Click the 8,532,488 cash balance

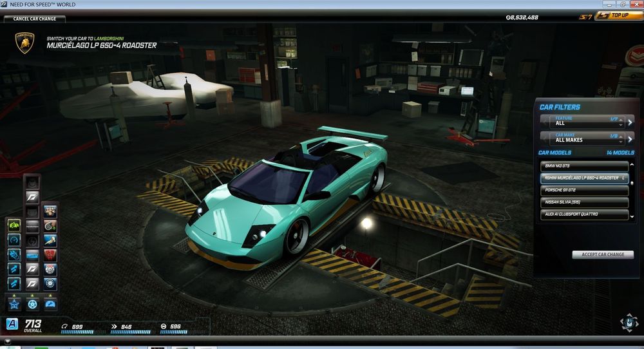(524, 17)
